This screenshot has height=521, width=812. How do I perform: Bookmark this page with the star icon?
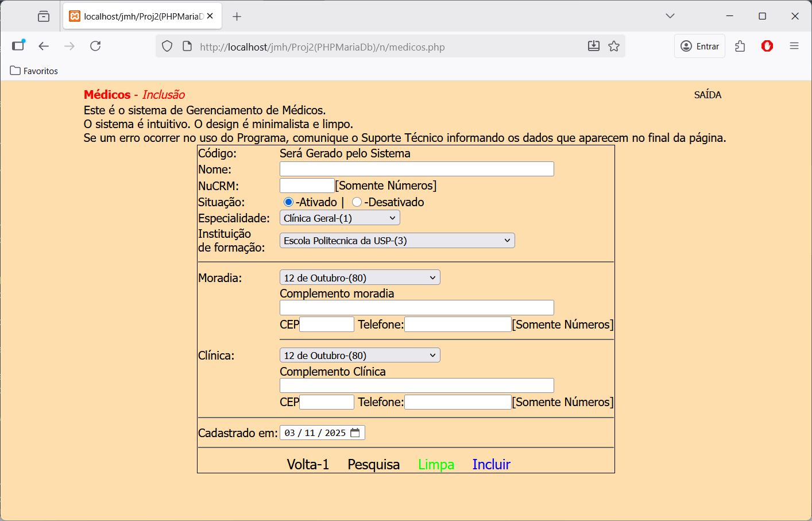(614, 46)
